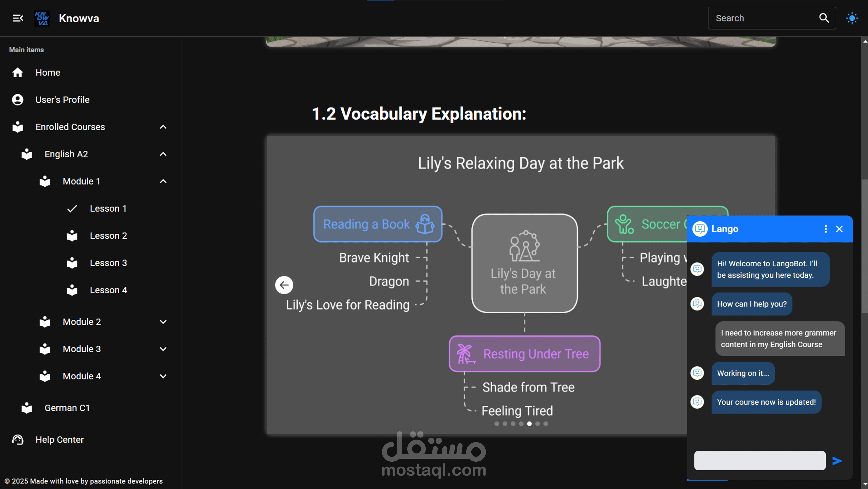Open User's Profile page
This screenshot has width=868, height=489.
coord(62,100)
